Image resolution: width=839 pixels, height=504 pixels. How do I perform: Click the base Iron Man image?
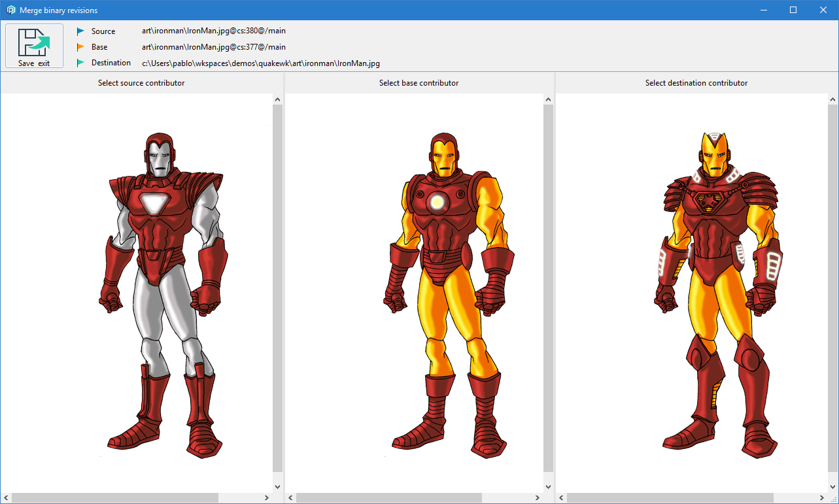(x=449, y=294)
